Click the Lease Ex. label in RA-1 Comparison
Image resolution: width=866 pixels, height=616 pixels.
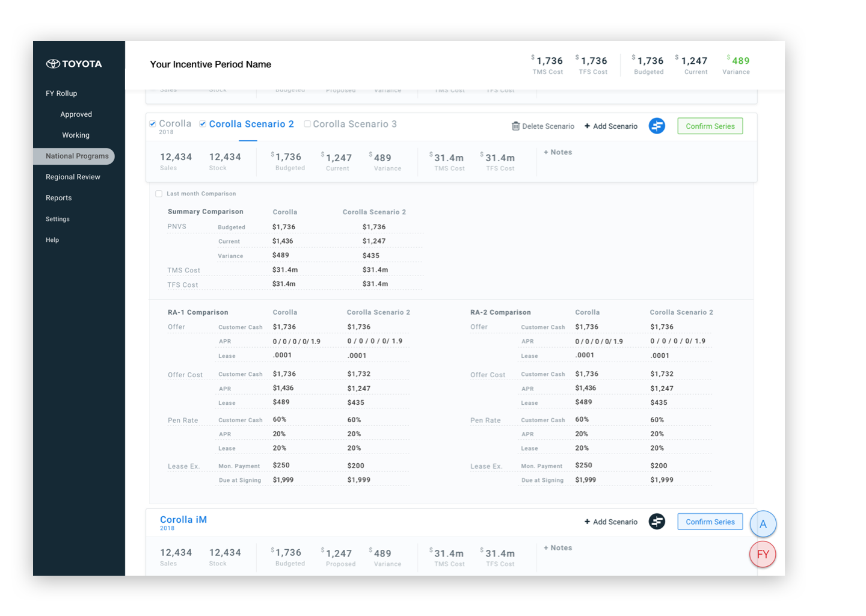pos(183,466)
